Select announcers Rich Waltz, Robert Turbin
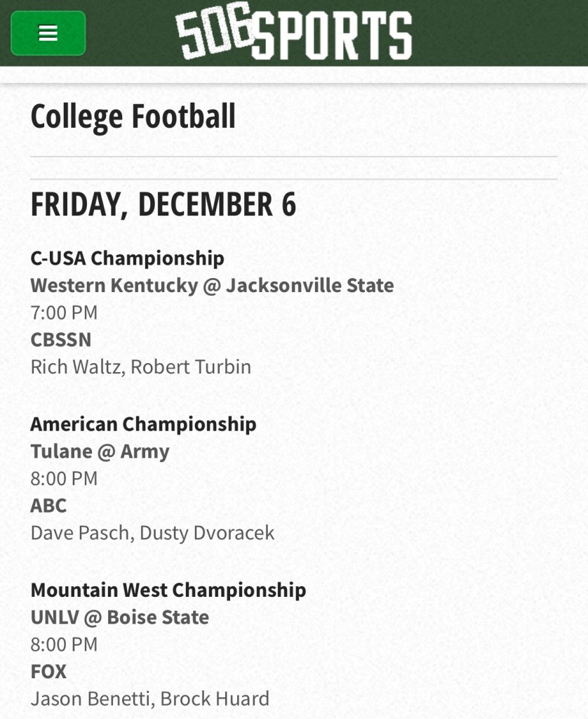 pos(140,367)
